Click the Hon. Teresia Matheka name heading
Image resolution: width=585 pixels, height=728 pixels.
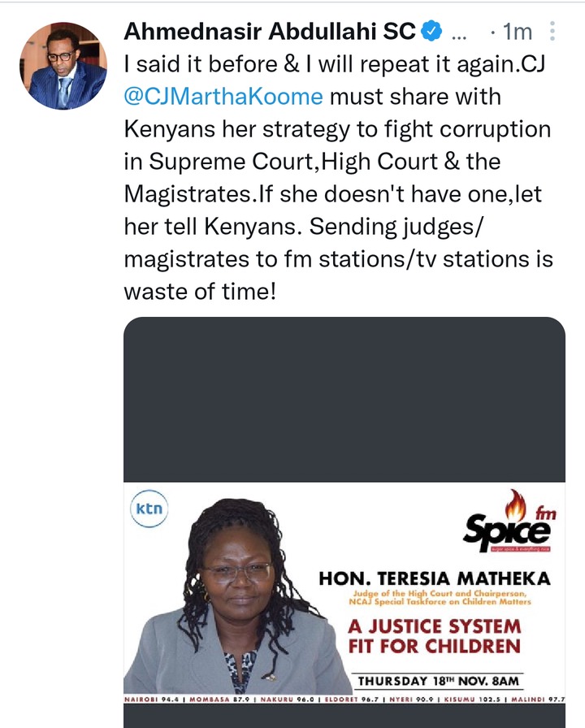click(435, 578)
